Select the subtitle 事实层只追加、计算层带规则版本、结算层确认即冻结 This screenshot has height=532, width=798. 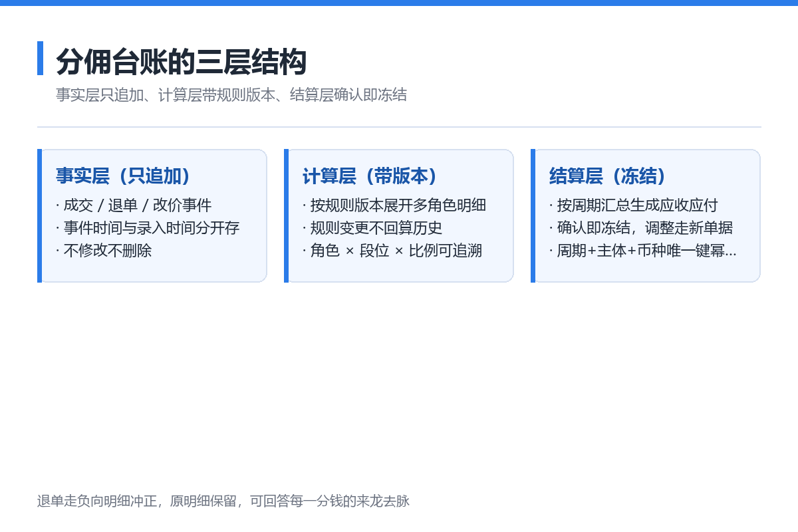tap(231, 94)
